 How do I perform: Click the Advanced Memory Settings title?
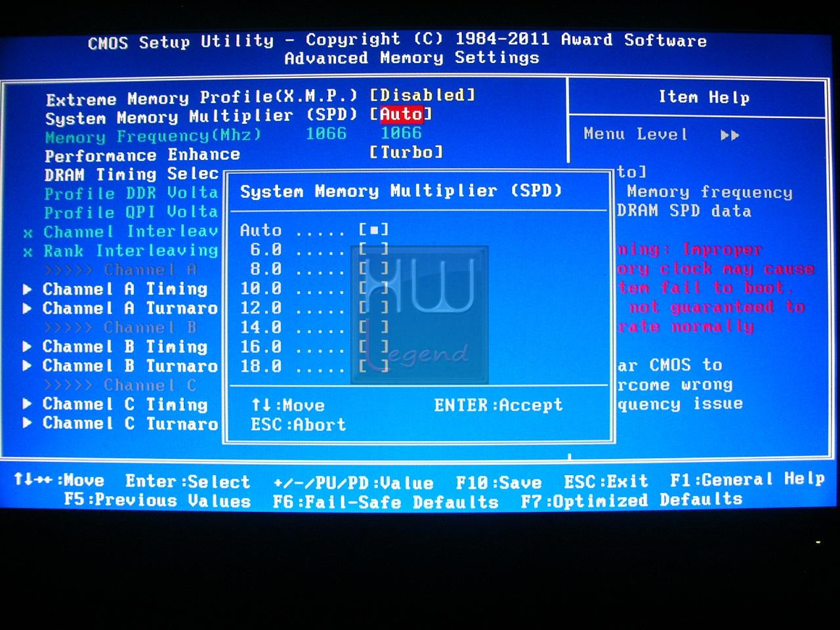pos(411,58)
